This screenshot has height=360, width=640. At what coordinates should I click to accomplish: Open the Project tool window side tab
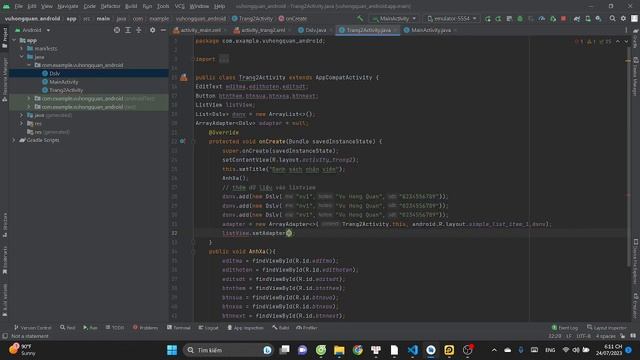(4, 38)
